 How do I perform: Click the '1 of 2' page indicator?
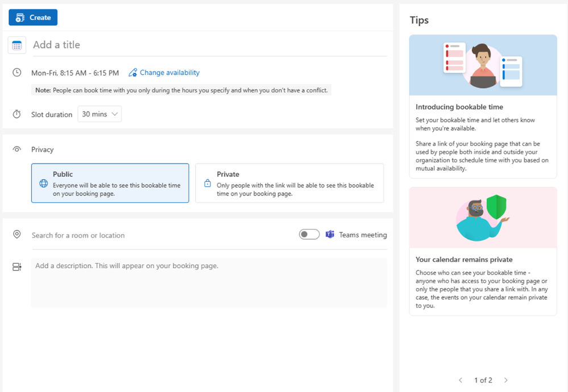click(483, 380)
